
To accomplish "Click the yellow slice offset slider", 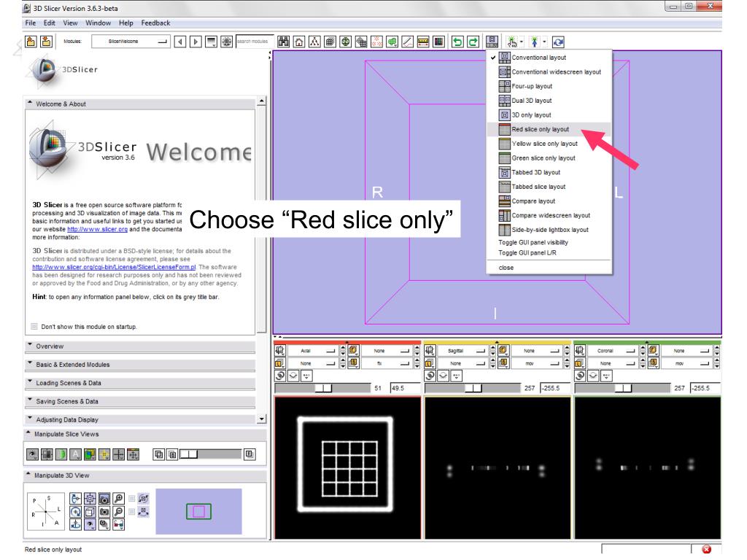I will pos(473,388).
